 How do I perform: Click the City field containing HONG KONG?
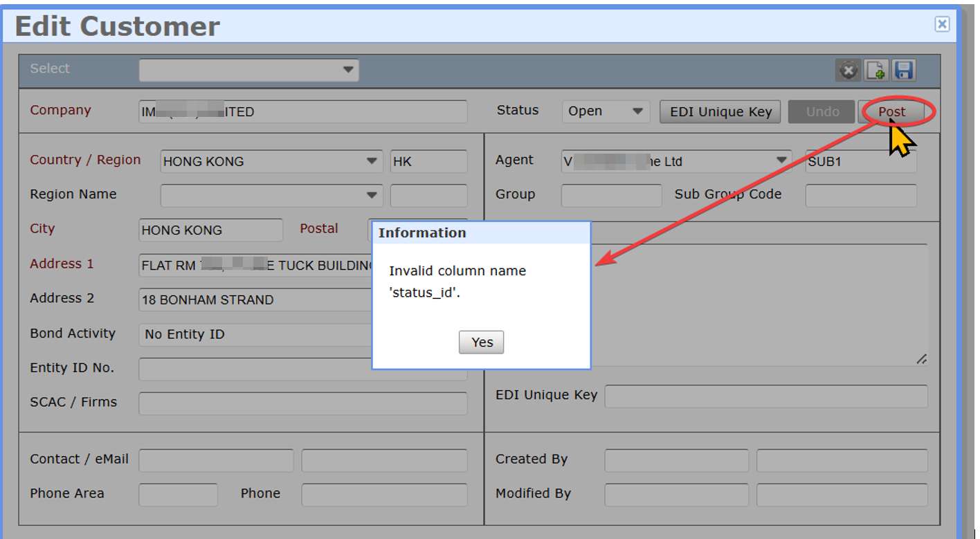(x=210, y=230)
